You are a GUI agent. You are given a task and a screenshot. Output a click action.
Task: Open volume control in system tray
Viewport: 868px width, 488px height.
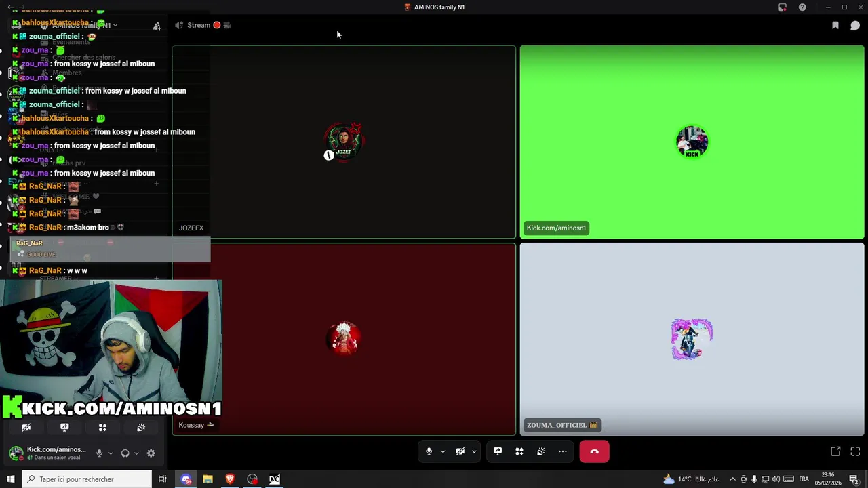point(776,479)
